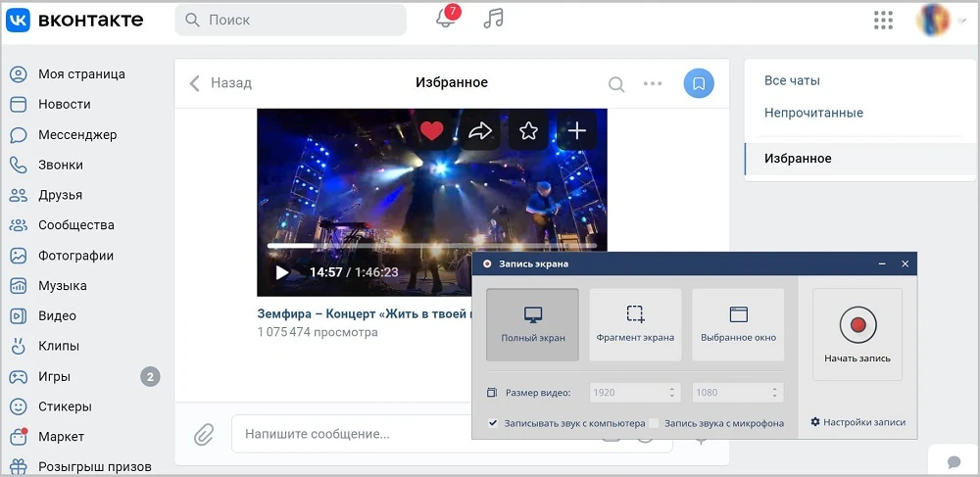Click the paperclip attach file icon
Image resolution: width=980 pixels, height=477 pixels.
coord(203,433)
